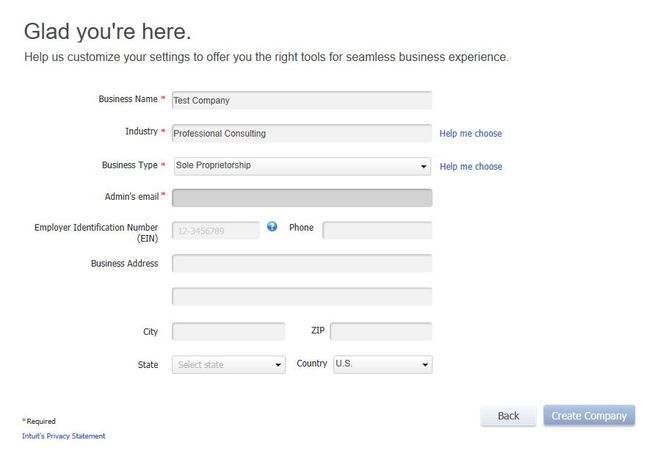Open the Country dropdown

pos(380,364)
